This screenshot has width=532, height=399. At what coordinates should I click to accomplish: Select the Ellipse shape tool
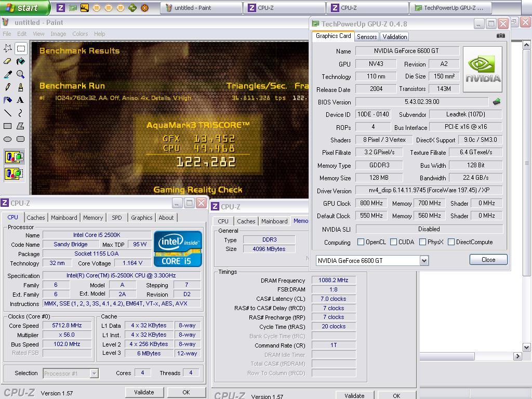7,139
